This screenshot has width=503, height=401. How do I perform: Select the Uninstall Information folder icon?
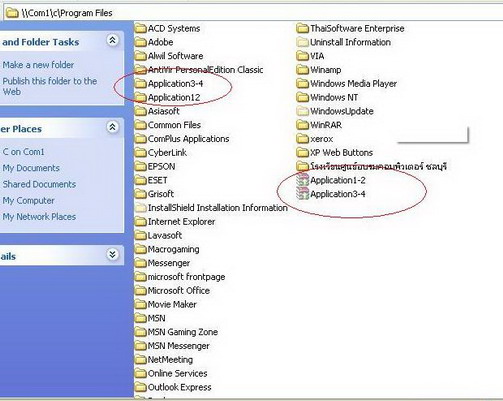pyautogui.click(x=303, y=42)
